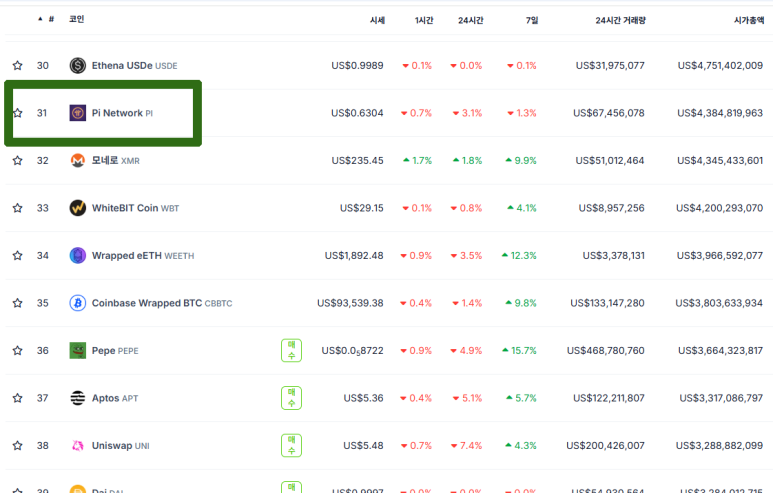
Task: Click the WhiteBIT Coin logo
Action: click(77, 208)
